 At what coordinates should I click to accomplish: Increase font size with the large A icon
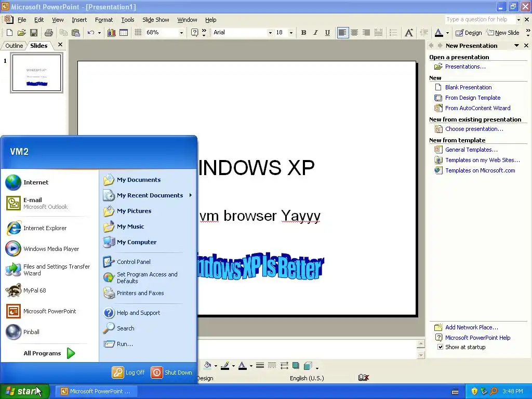click(x=409, y=33)
